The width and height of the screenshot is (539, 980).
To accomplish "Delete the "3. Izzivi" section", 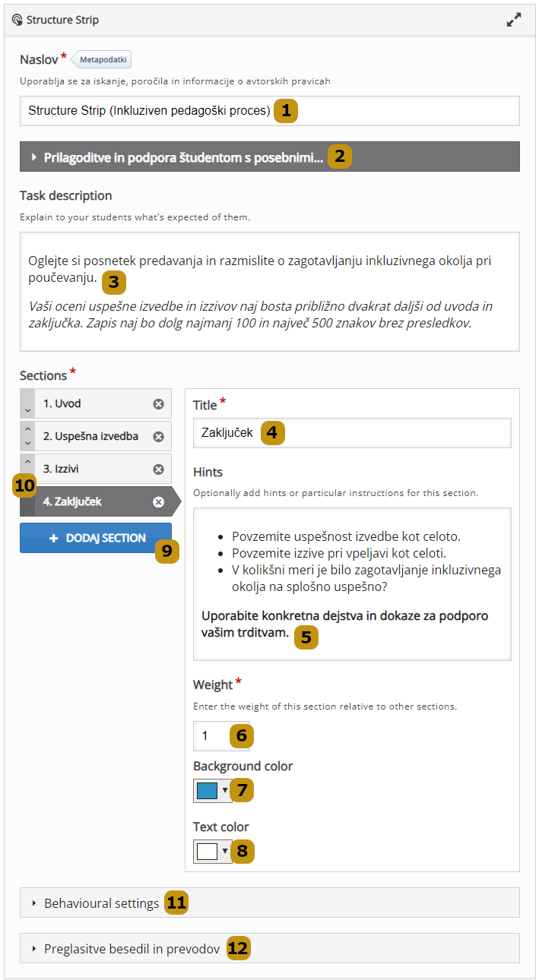I will [x=158, y=469].
